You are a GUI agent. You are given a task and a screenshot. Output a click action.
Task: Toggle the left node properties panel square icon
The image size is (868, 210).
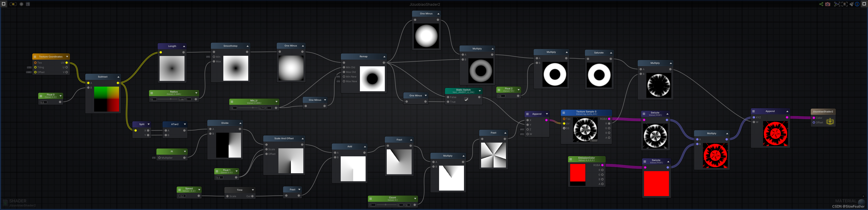click(4, 4)
